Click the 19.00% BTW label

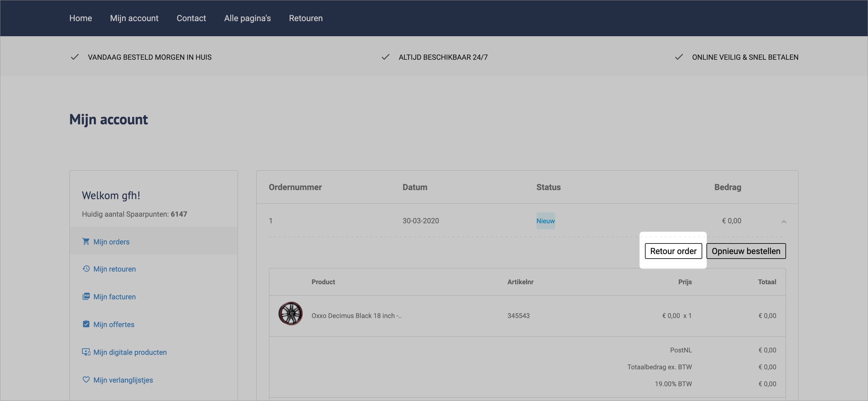[x=673, y=384]
